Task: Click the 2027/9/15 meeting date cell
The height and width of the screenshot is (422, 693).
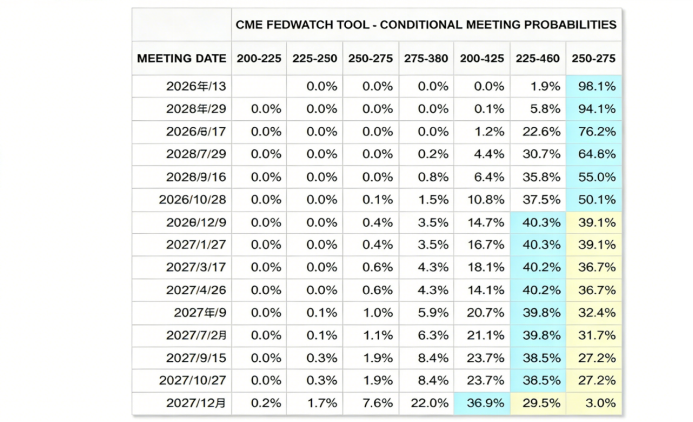Action: [x=198, y=357]
